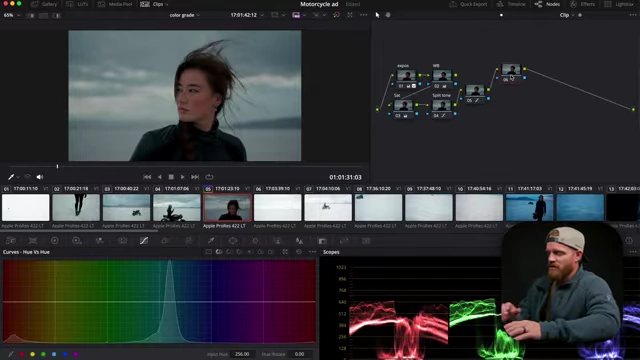Play in reverse
The width and height of the screenshot is (640, 360).
coord(160,177)
